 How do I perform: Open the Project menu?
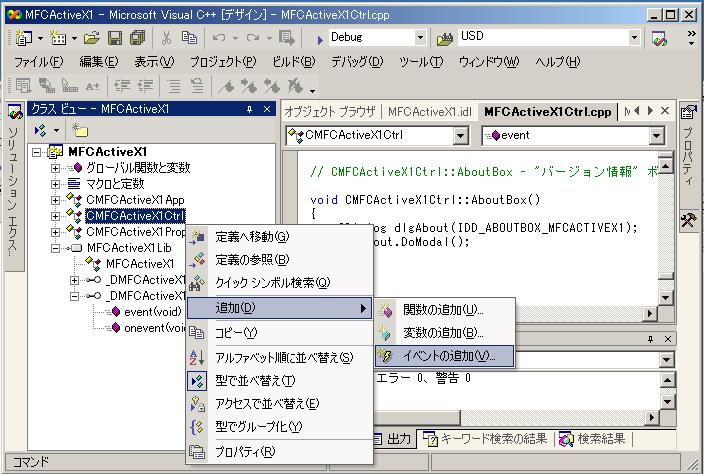tap(223, 62)
